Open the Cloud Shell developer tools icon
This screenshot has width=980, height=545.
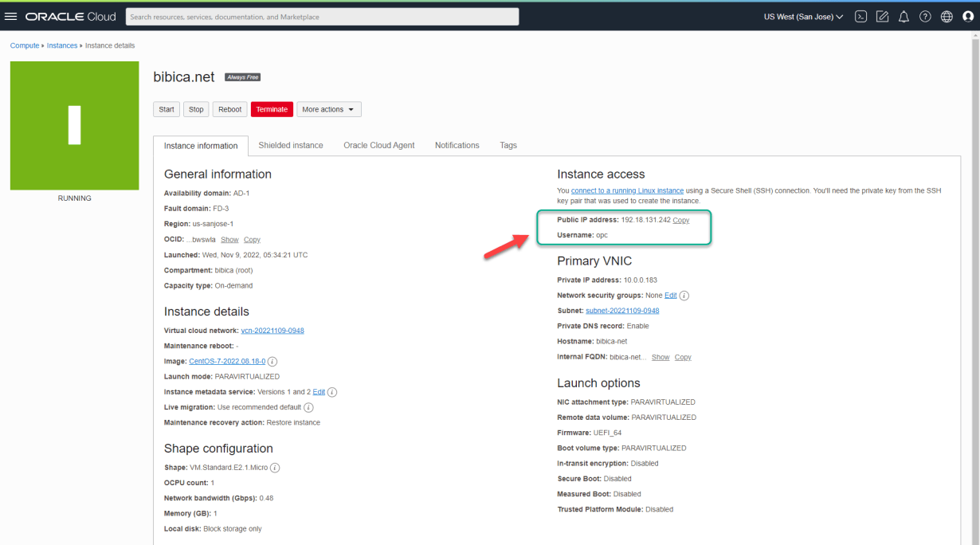[860, 17]
